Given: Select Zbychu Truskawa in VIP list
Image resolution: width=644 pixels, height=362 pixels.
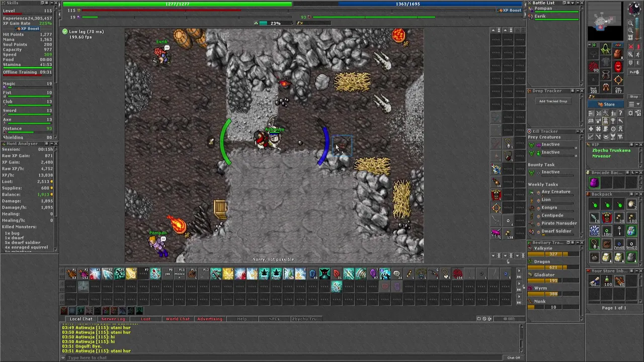Looking at the screenshot, I should tap(611, 150).
